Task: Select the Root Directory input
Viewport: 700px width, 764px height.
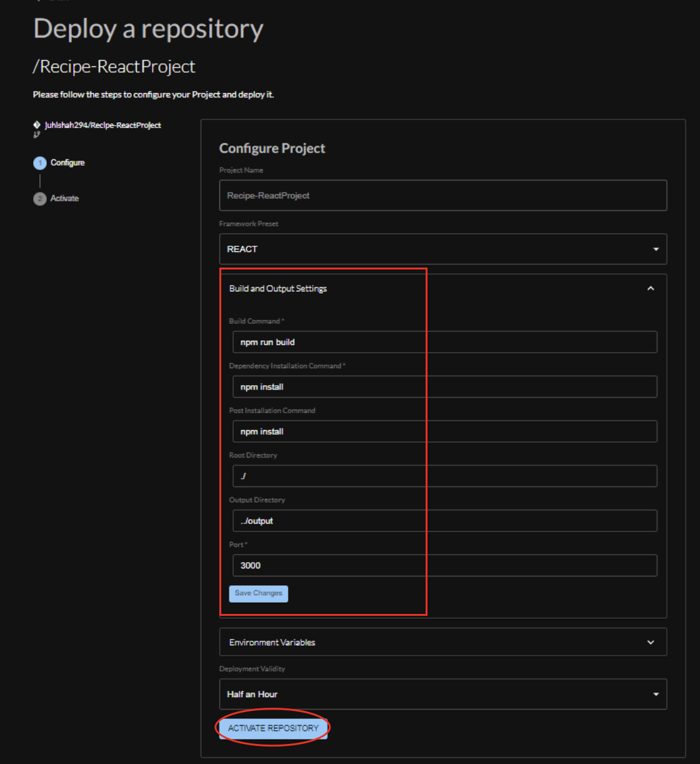Action: [x=444, y=476]
